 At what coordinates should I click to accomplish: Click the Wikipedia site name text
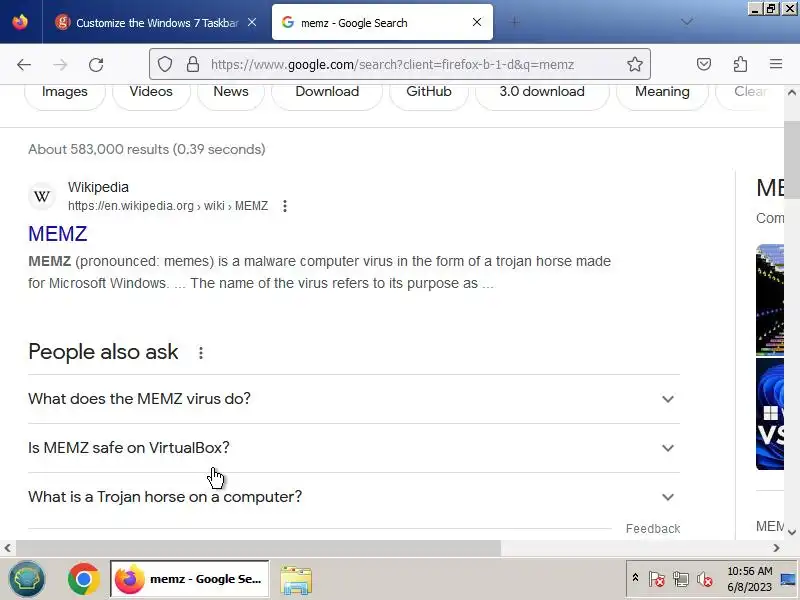(x=98, y=187)
